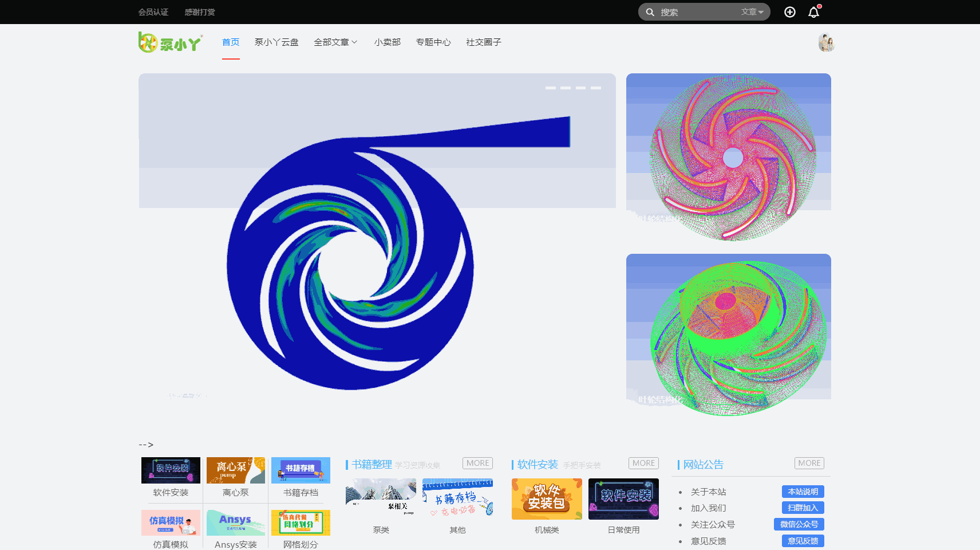Open the user avatar menu

coord(826,42)
